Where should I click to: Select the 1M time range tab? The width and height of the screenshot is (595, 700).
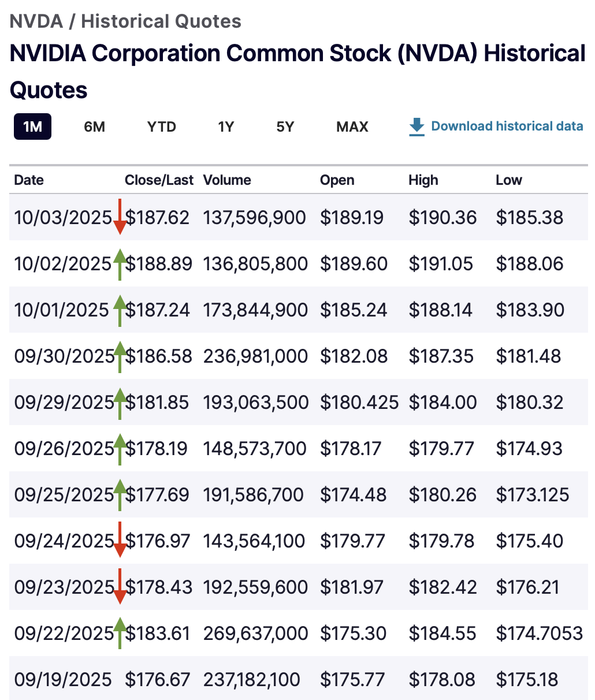(32, 126)
